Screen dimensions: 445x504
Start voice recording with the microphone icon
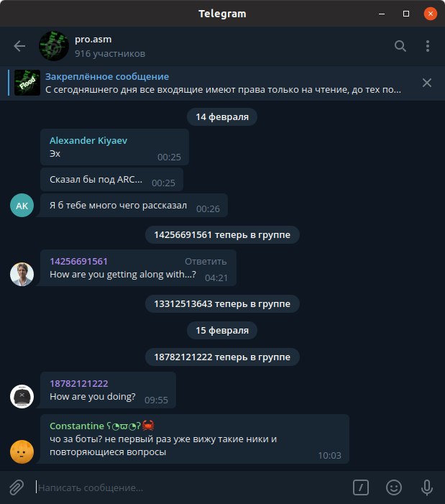[427, 487]
